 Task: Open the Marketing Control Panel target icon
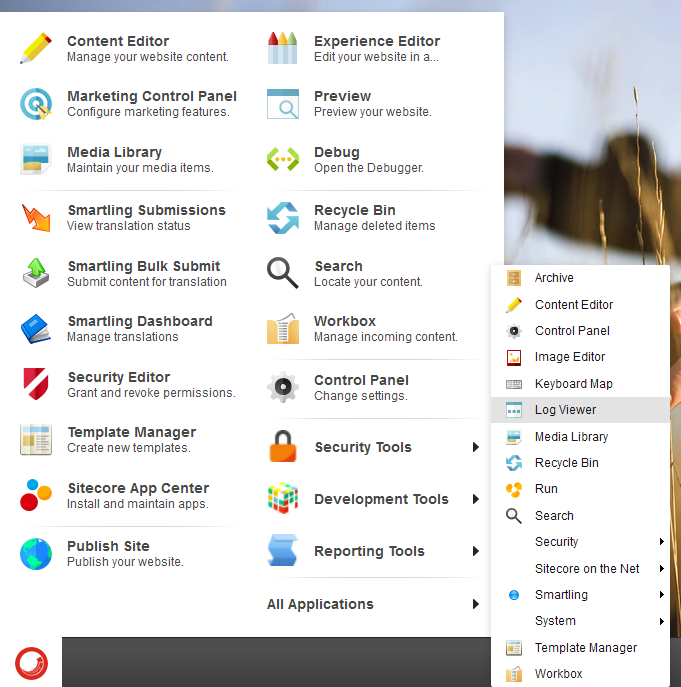[x=36, y=104]
